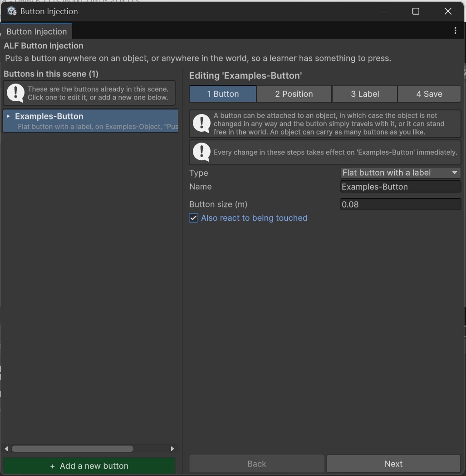Switch to the '2 Position' step tab
466x476 pixels.
tap(294, 94)
